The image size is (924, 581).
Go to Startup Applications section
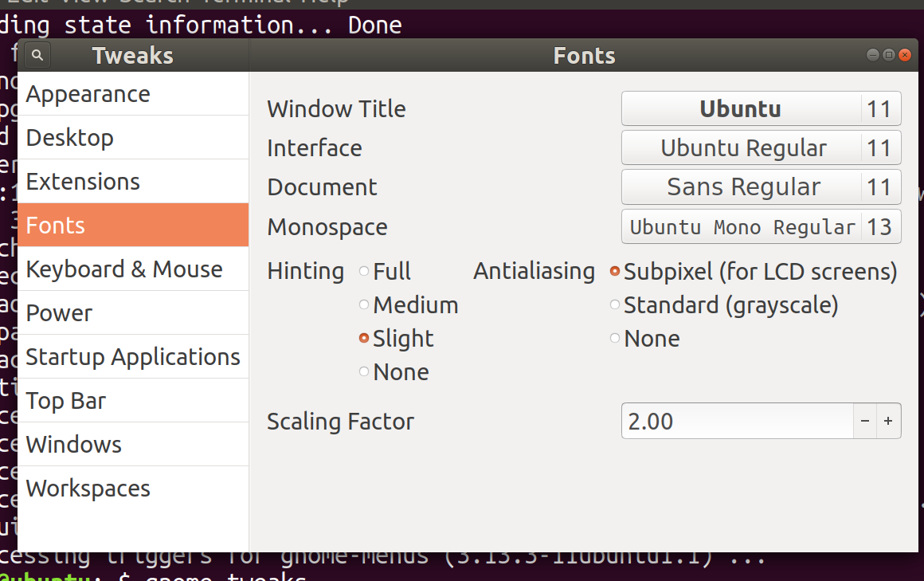click(132, 357)
